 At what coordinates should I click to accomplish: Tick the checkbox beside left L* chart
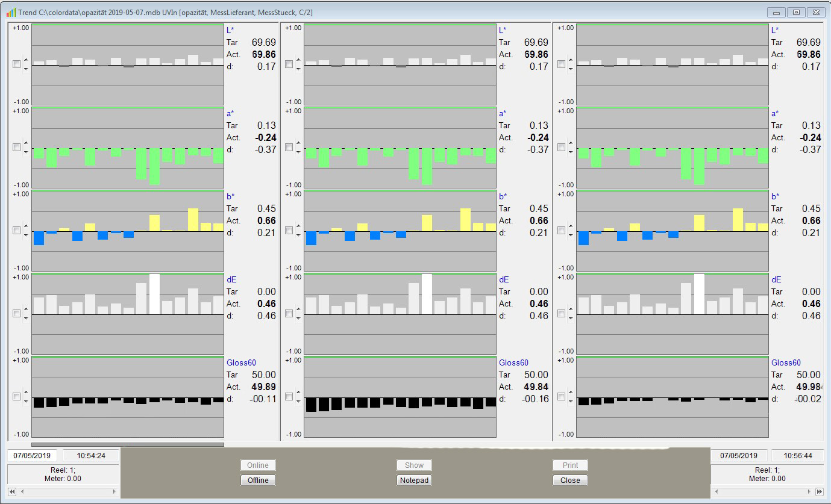coord(17,64)
